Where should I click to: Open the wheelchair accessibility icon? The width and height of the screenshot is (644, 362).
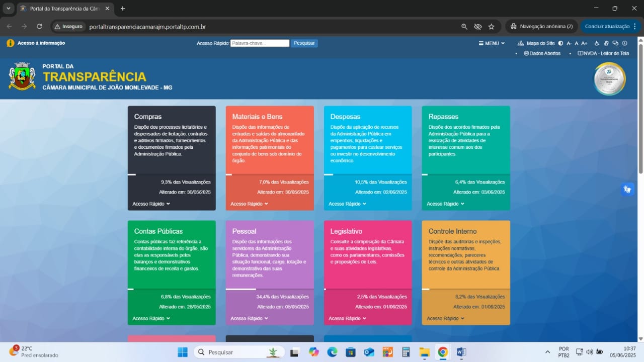point(597,43)
